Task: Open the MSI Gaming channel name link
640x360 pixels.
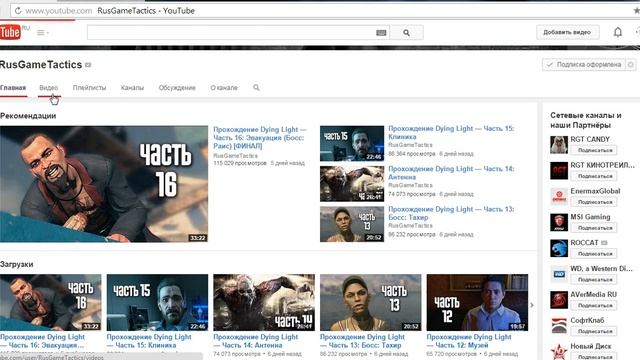Action: pyautogui.click(x=590, y=217)
